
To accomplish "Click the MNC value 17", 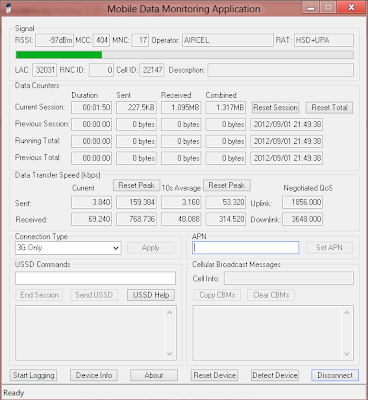I will tap(140, 40).
